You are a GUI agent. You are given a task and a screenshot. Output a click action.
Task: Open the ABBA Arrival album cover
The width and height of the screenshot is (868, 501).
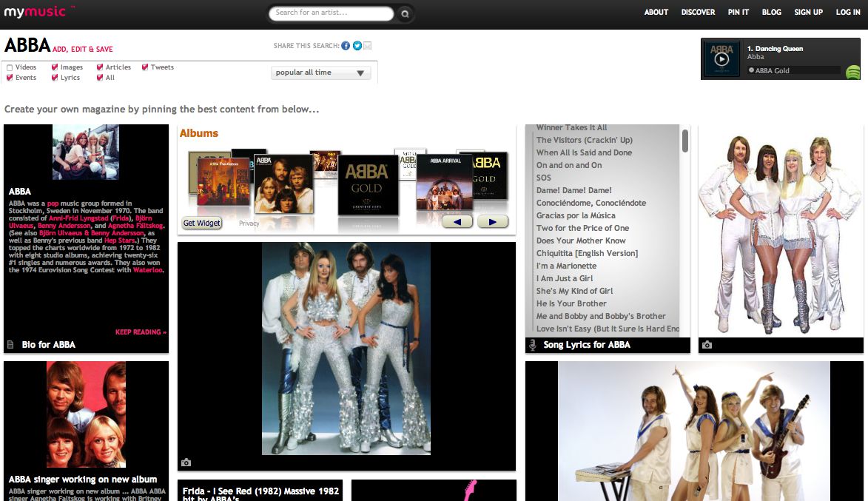(445, 183)
